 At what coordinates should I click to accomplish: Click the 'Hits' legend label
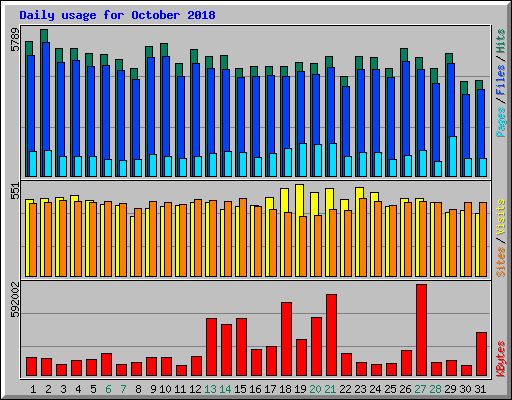coord(501,41)
